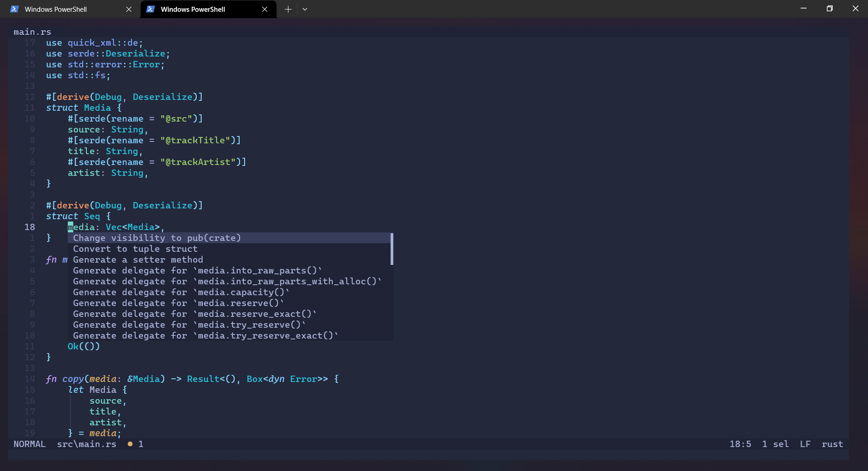Select "Generate a setter method"
The width and height of the screenshot is (868, 471).
[138, 260]
